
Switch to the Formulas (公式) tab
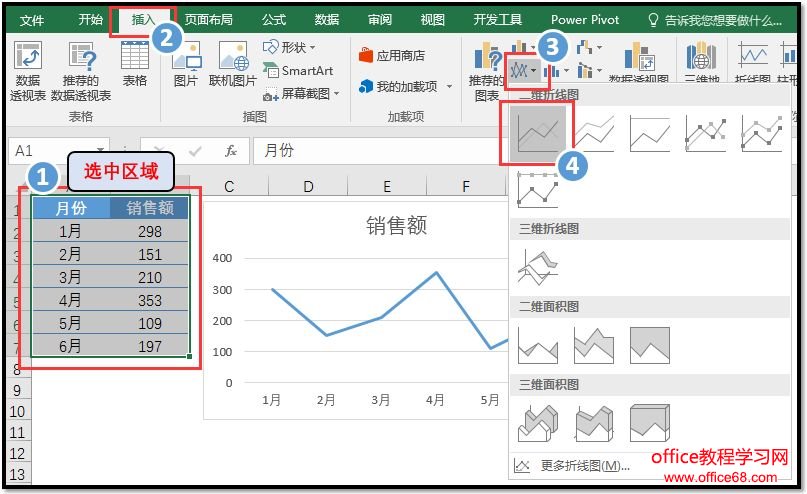tap(273, 20)
